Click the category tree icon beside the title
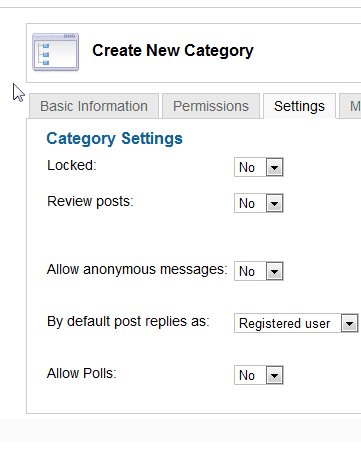The width and height of the screenshot is (361, 470). (56, 52)
